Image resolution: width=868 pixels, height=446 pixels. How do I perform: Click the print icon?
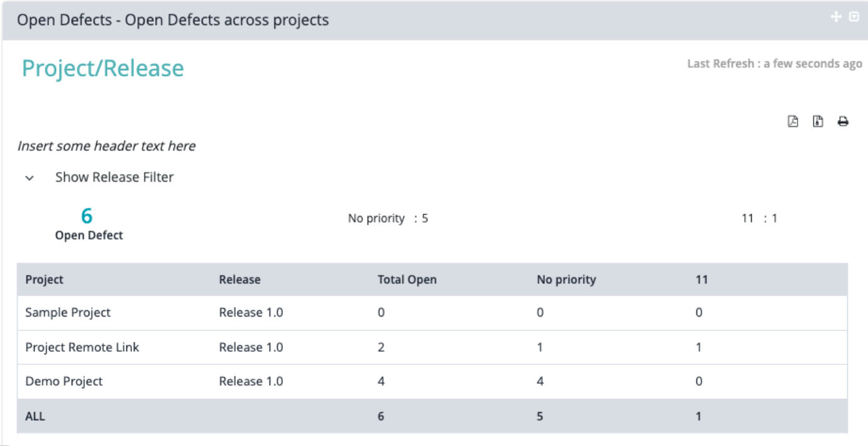point(843,121)
